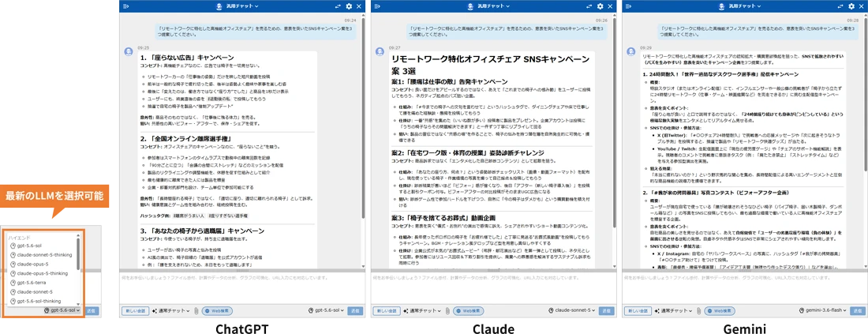The image size is (868, 334).
Task: Click the message input field in Gemini window
Action: tap(744, 287)
